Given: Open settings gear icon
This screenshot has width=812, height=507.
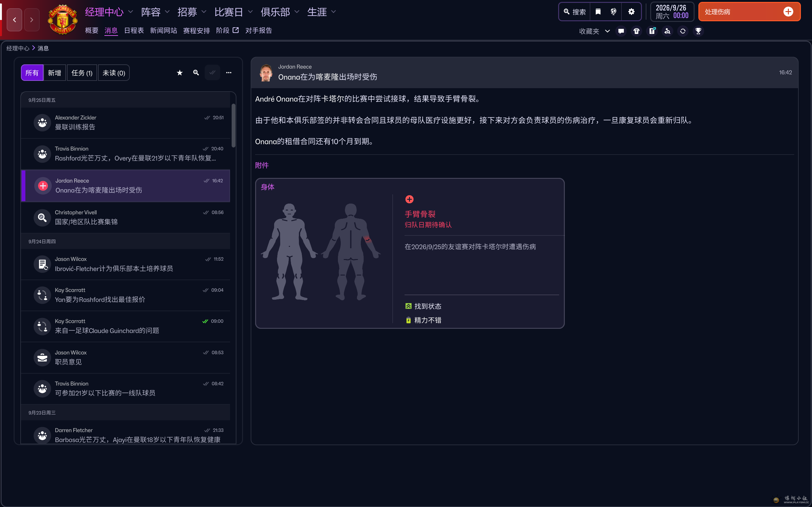Looking at the screenshot, I should [631, 12].
